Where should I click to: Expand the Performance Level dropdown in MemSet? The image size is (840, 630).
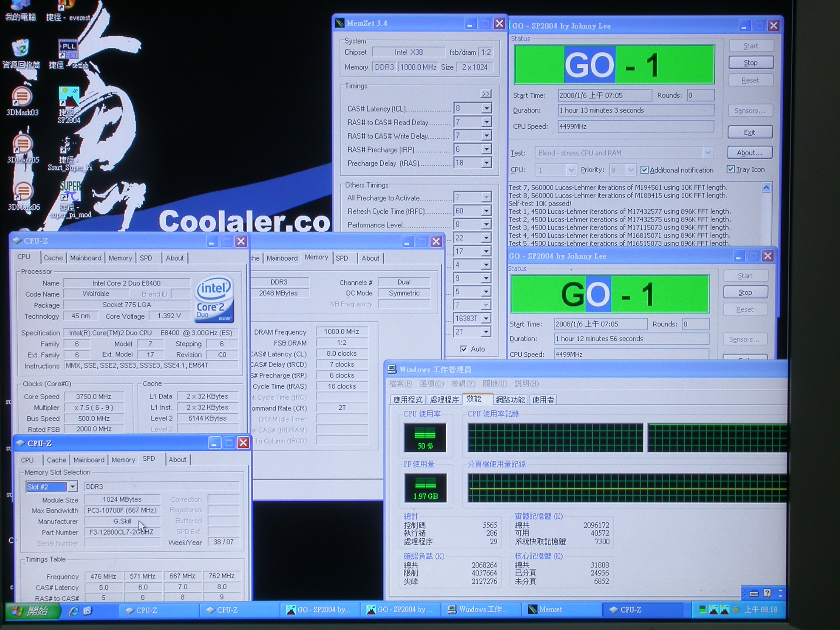point(487,224)
